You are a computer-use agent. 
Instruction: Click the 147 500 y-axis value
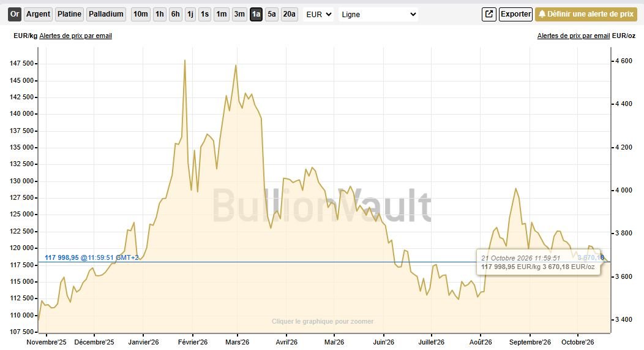click(22, 63)
